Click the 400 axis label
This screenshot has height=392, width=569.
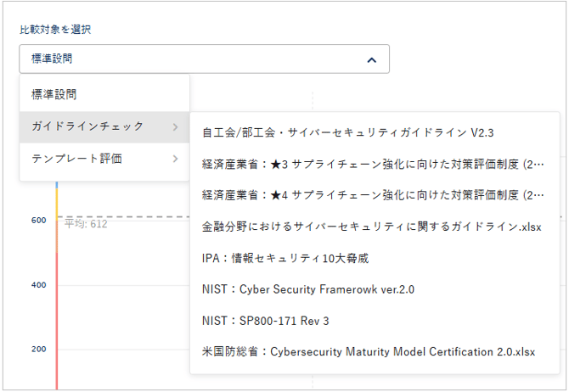pos(39,285)
